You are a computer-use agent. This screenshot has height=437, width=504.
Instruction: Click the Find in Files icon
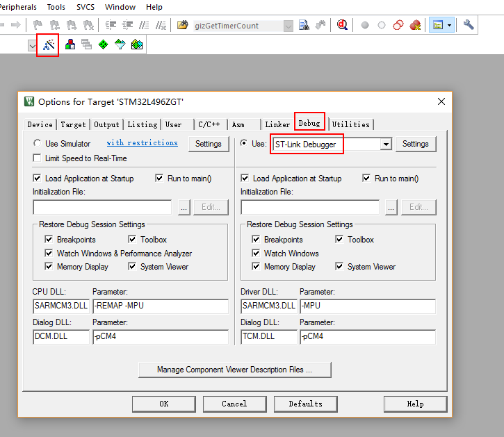click(304, 26)
